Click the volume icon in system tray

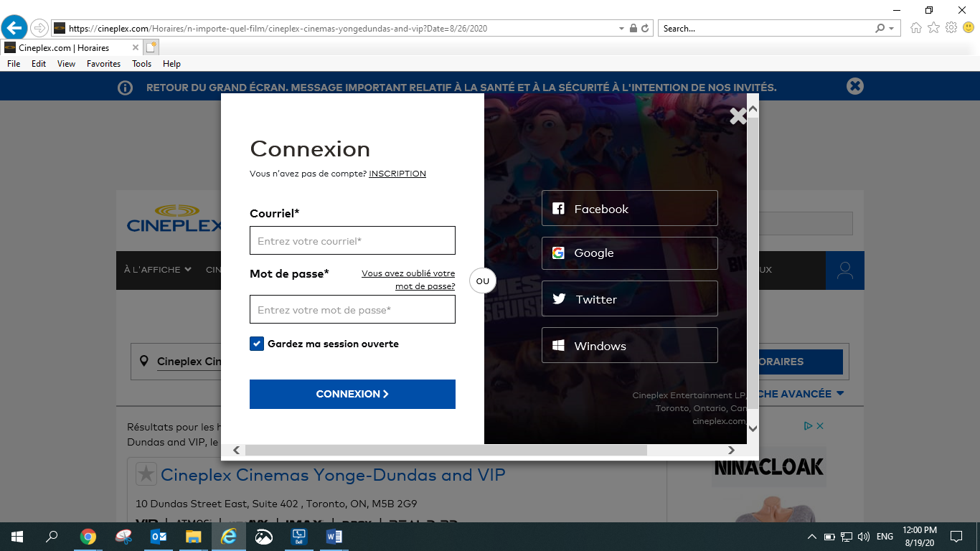(x=864, y=537)
